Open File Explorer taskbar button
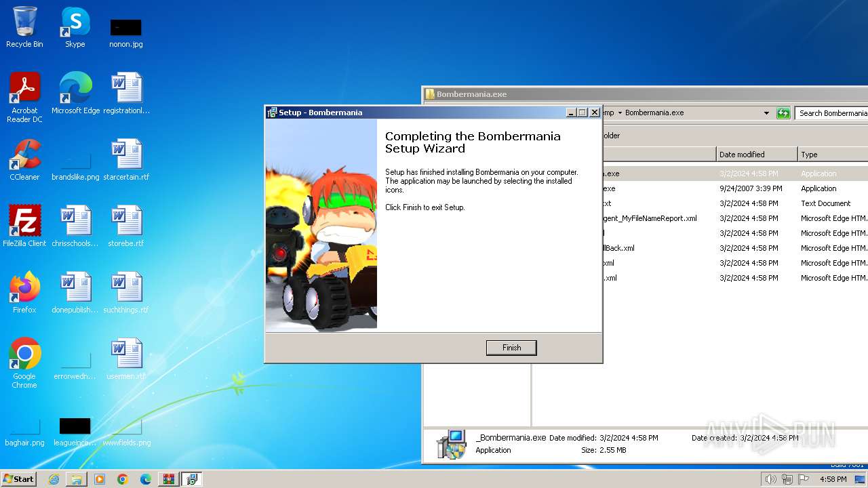The image size is (868, 488). click(x=77, y=479)
